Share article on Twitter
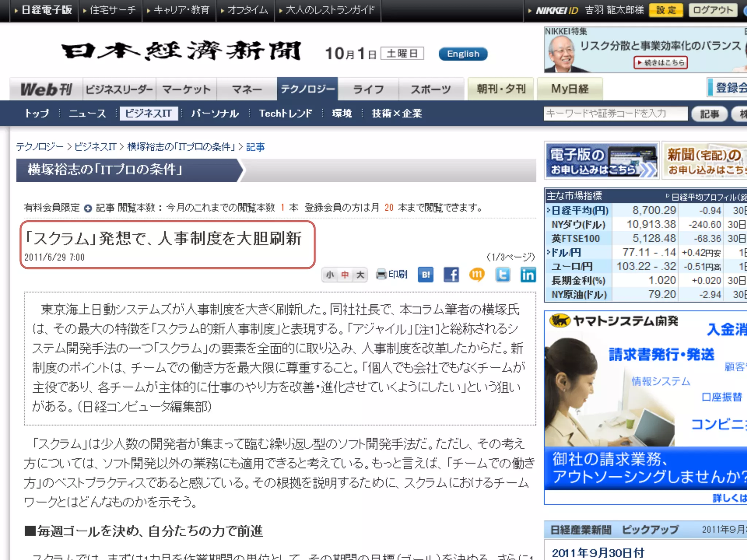 pyautogui.click(x=503, y=275)
